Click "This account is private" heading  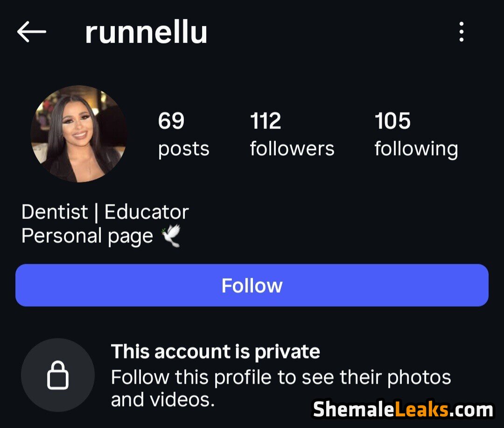215,351
